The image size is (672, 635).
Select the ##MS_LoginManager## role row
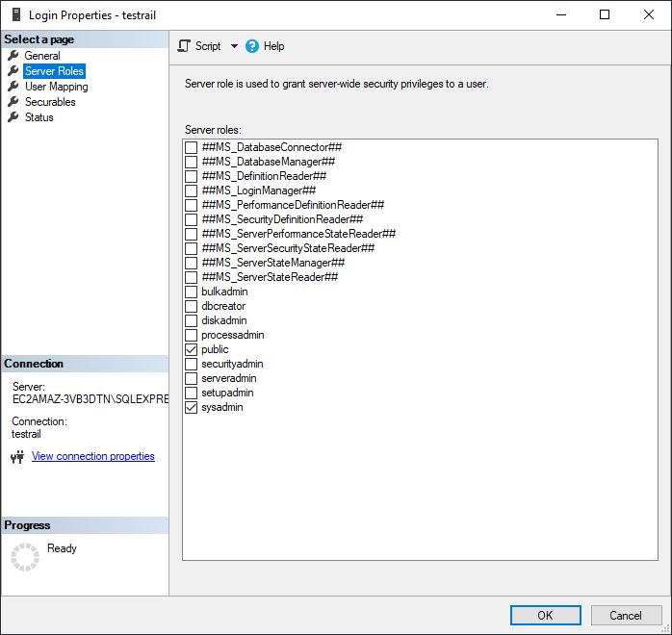pos(259,190)
